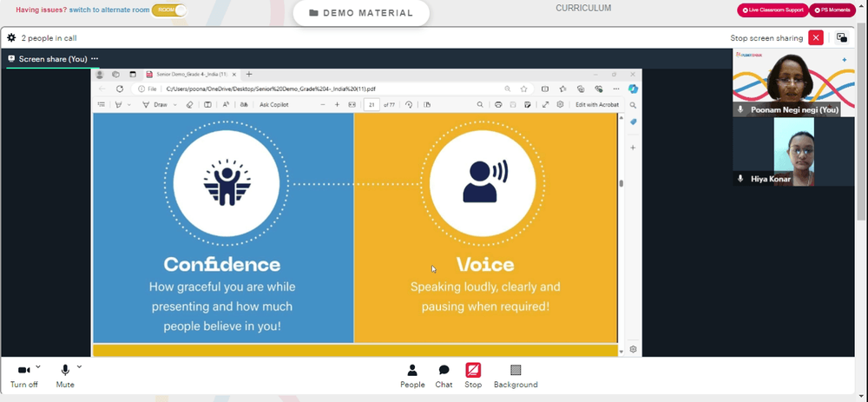Expand highlight color options dropdown
Image resolution: width=868 pixels, height=402 pixels.
(x=129, y=104)
